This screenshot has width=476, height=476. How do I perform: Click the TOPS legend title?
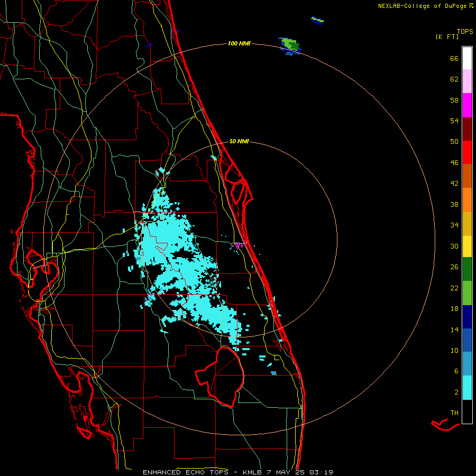tap(465, 31)
